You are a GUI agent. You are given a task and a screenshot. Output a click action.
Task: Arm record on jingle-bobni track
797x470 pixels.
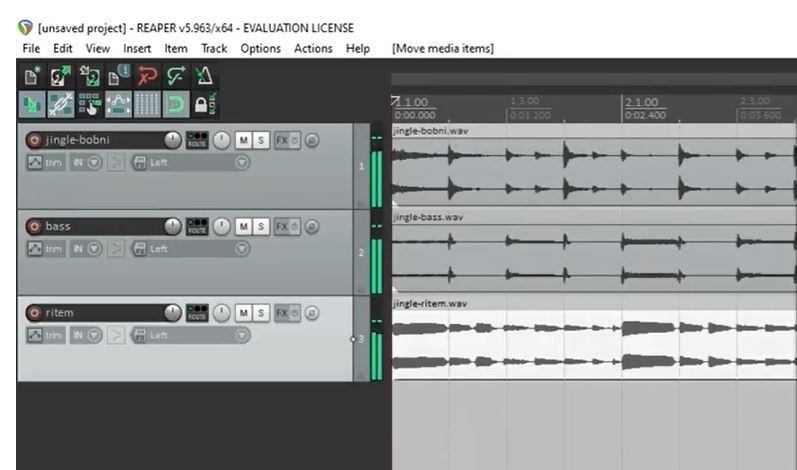coord(34,140)
